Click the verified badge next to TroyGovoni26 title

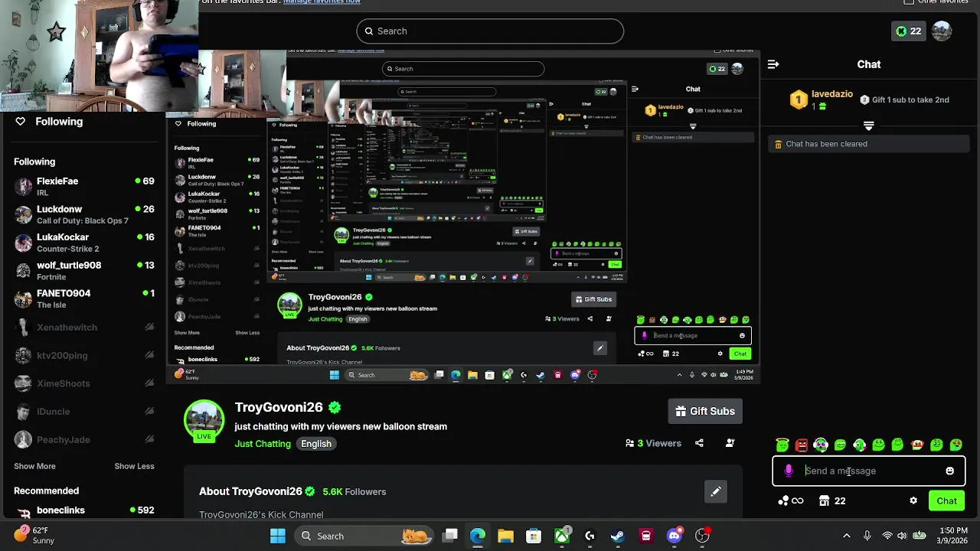[335, 407]
